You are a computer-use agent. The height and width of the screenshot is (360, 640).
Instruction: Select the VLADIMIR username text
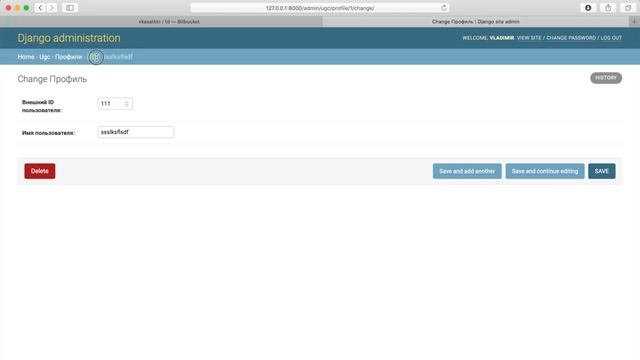(x=502, y=38)
